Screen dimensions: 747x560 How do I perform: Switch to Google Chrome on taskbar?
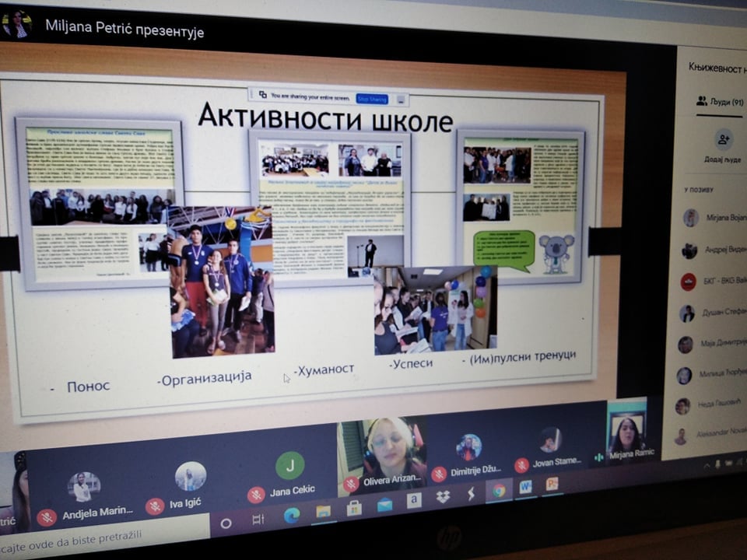498,490
